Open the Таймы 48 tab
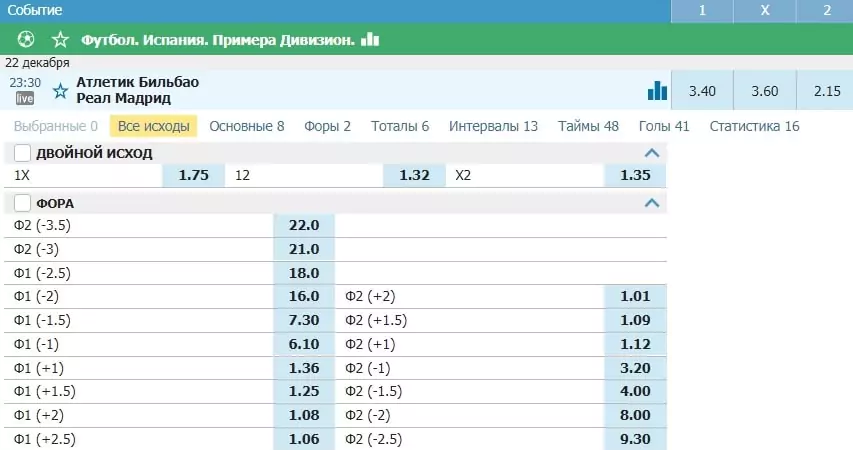The height and width of the screenshot is (450, 853). tap(588, 126)
